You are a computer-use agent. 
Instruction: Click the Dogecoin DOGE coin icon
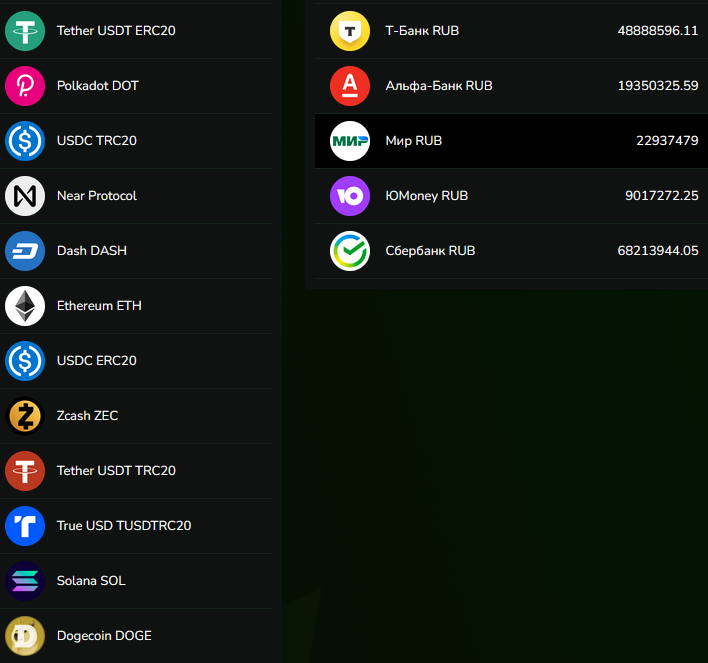(25, 636)
